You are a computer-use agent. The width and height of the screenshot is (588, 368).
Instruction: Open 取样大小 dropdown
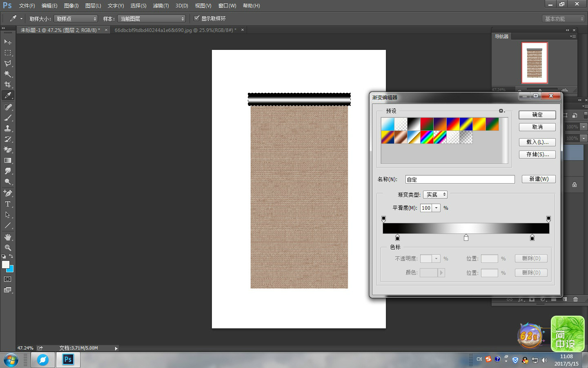76,19
